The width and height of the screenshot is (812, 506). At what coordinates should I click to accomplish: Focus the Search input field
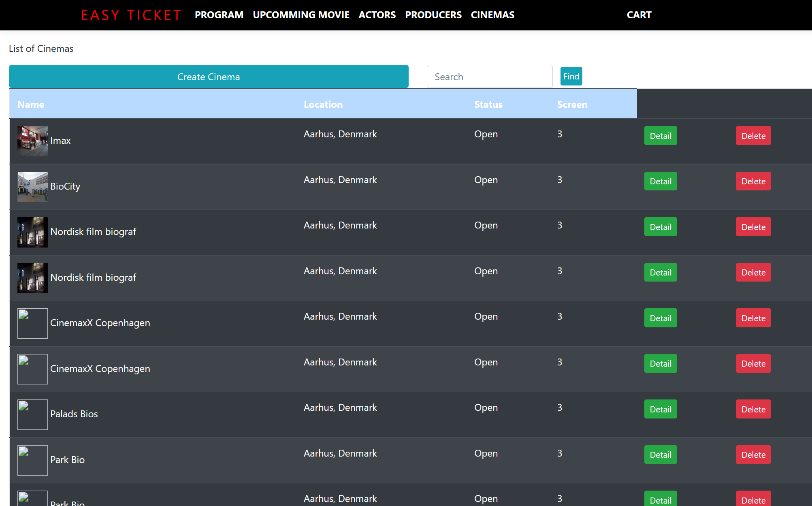[489, 77]
